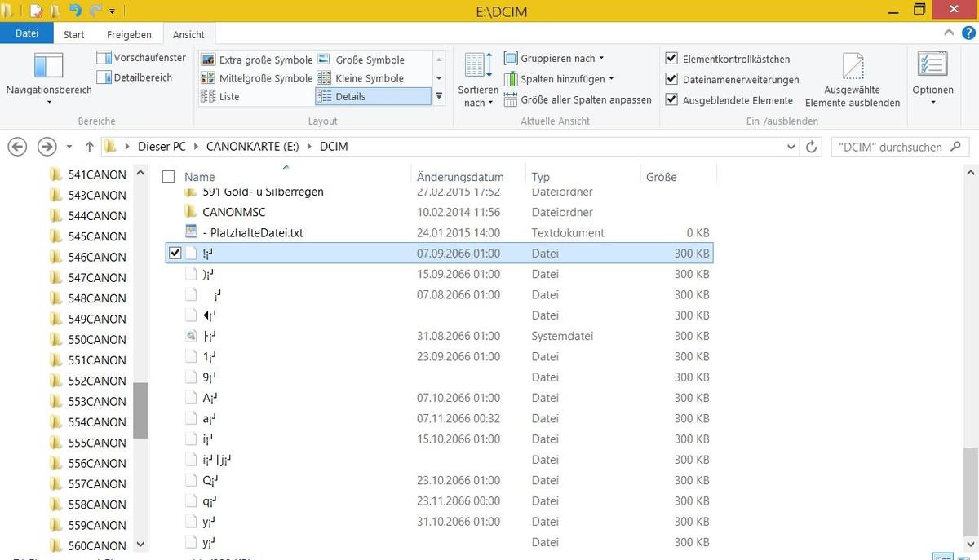Click the 541CANON folder icon
979x560 pixels.
coord(55,174)
